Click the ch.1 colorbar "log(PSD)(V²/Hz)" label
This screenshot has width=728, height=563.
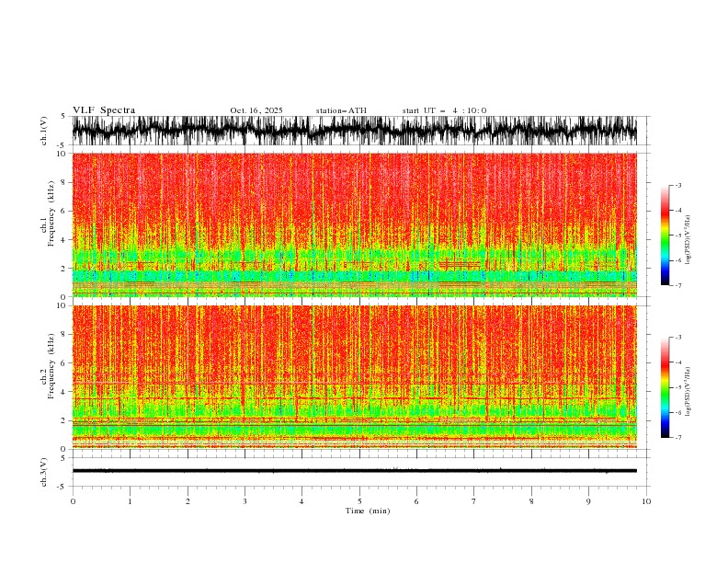point(688,240)
